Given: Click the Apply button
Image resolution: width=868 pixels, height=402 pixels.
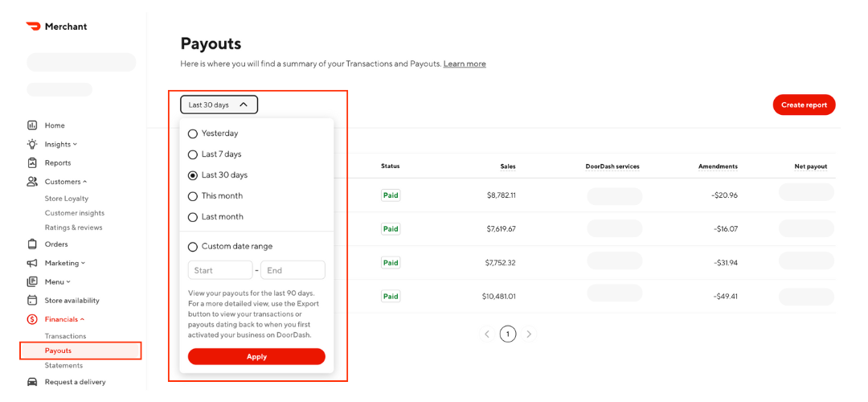Looking at the screenshot, I should pos(257,357).
